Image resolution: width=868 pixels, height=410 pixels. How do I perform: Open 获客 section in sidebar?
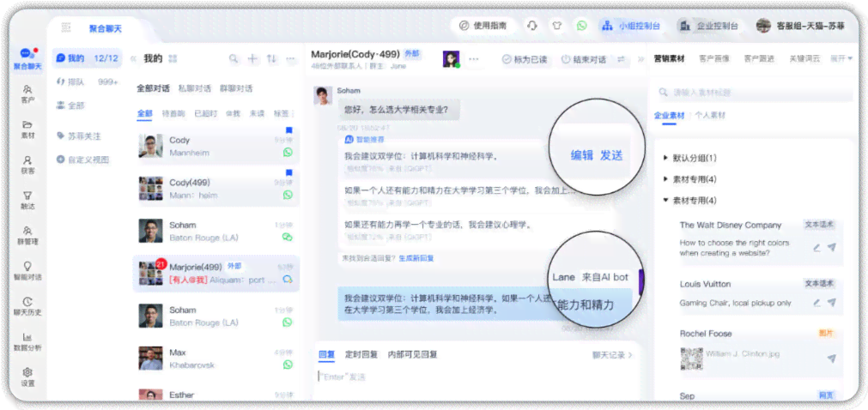coord(27,165)
